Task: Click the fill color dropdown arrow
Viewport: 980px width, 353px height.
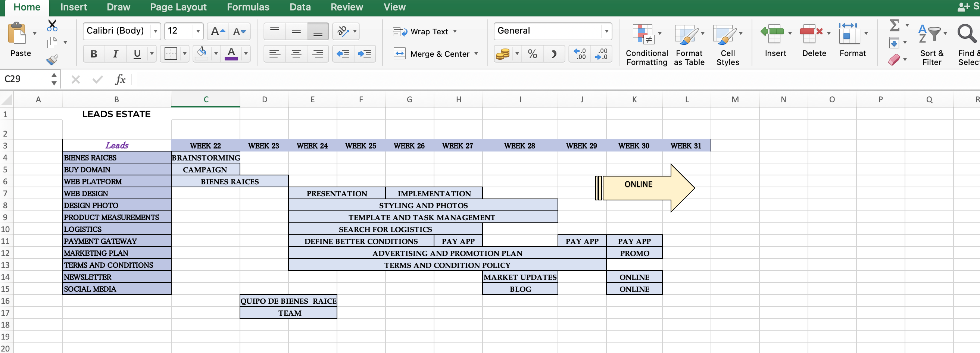Action: [216, 54]
